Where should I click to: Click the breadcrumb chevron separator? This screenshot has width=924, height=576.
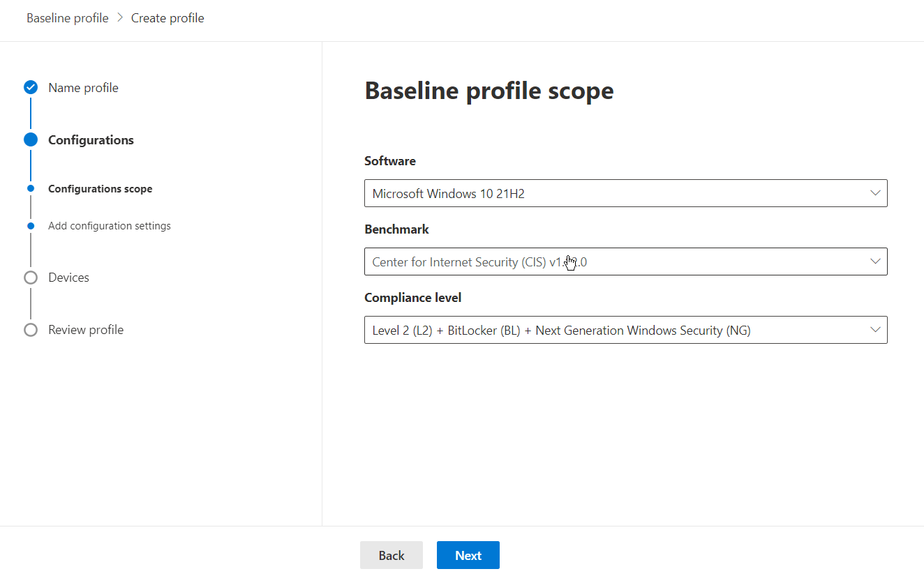[119, 18]
